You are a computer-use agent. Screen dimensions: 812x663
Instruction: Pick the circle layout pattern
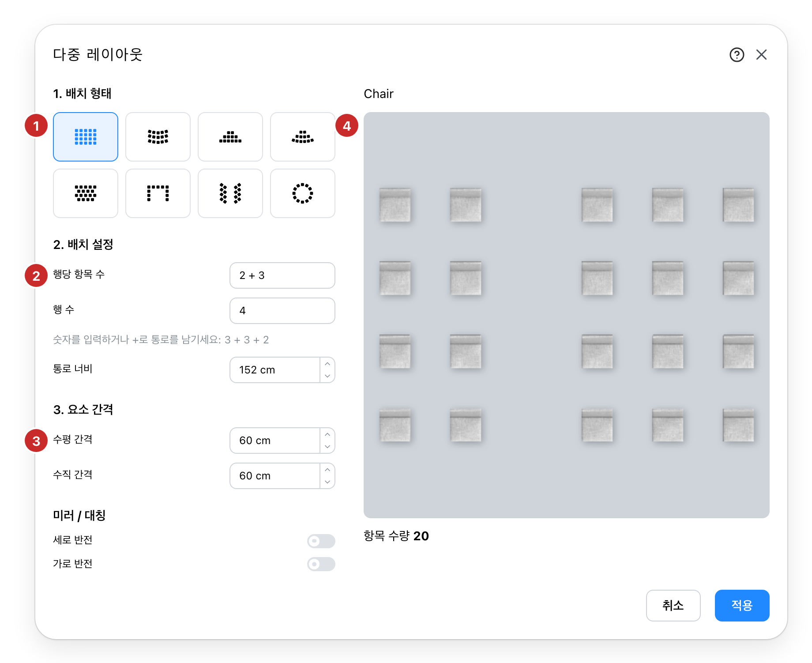click(x=303, y=193)
